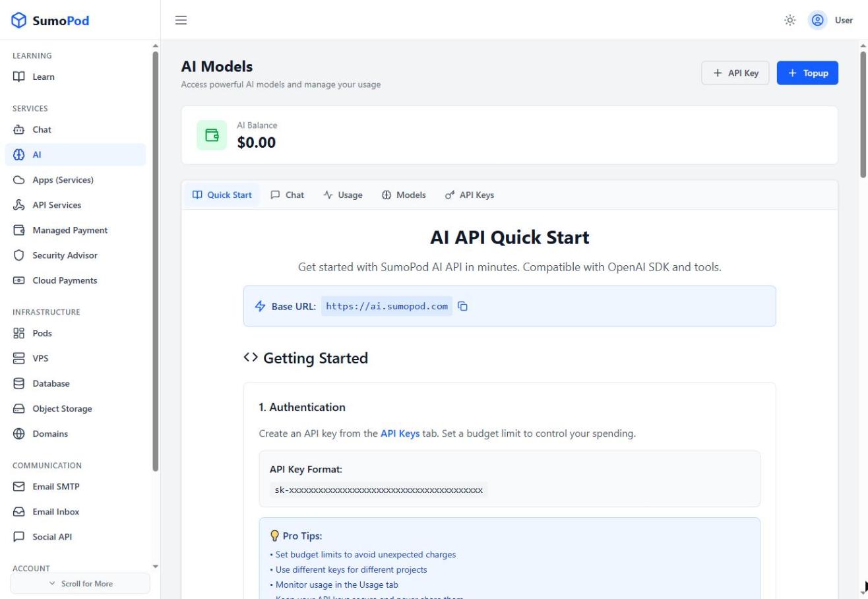Click the Base URL https://ai.sumopod.com text
This screenshot has height=599, width=868.
[x=387, y=306]
